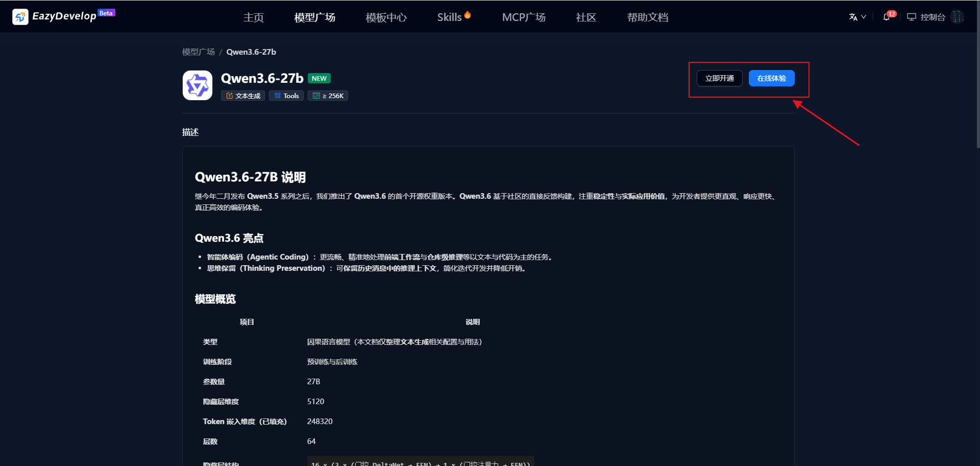
Task: Click the Qwen3.6-27b page title
Action: [262, 78]
